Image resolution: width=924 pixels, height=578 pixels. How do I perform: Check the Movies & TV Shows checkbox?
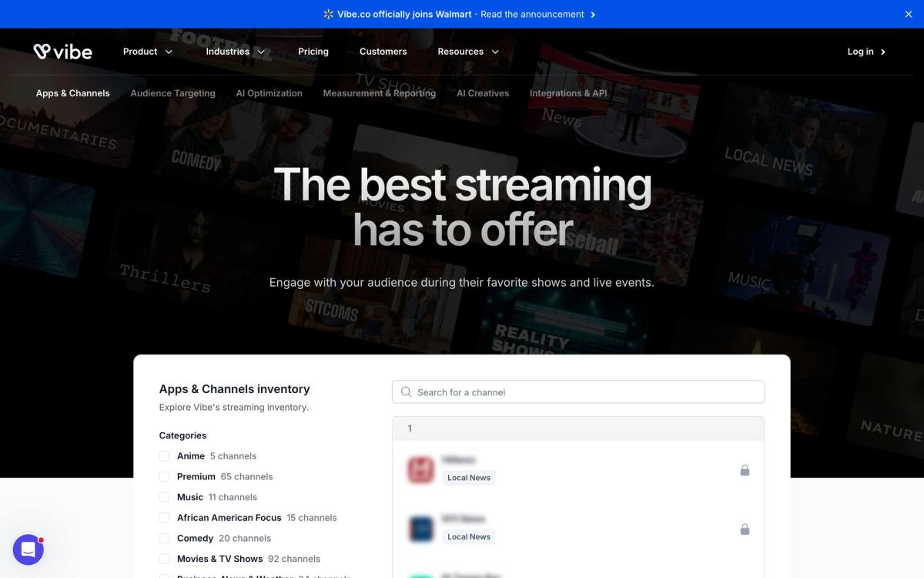[164, 559]
